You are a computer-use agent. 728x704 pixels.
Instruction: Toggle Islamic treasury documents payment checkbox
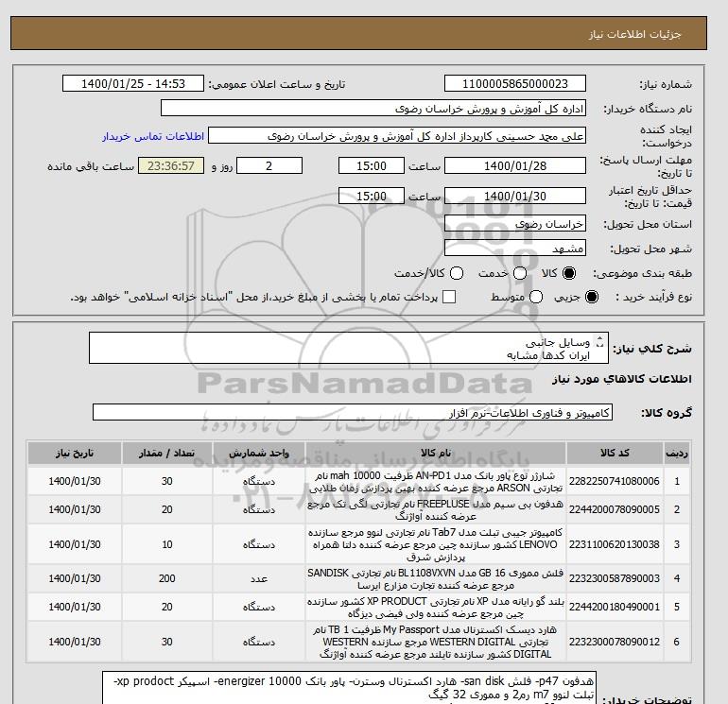(449, 297)
